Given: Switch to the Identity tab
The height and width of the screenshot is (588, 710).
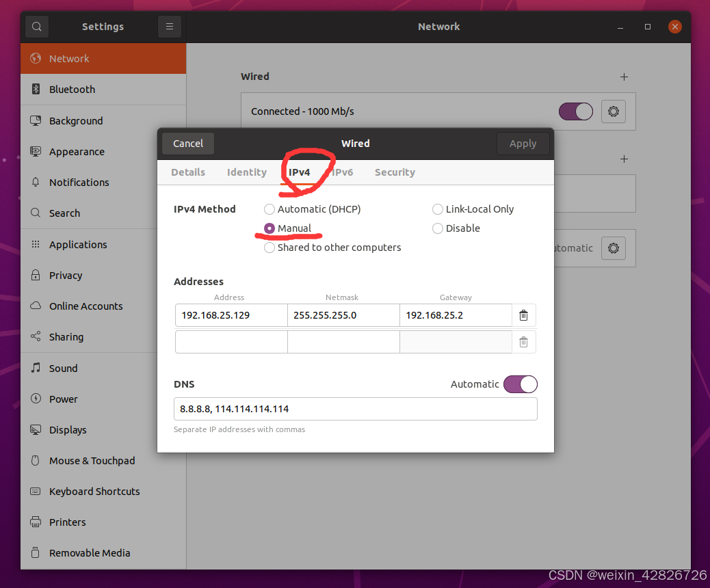Looking at the screenshot, I should [x=247, y=172].
